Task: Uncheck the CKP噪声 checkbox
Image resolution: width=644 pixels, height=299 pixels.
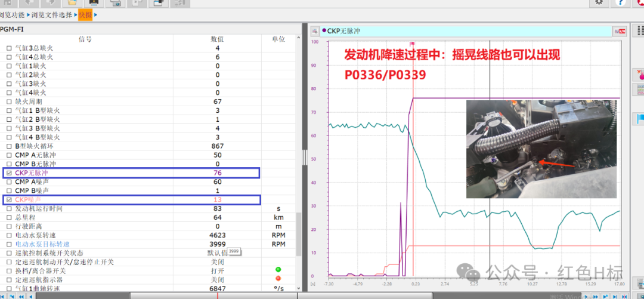Action: [x=9, y=200]
